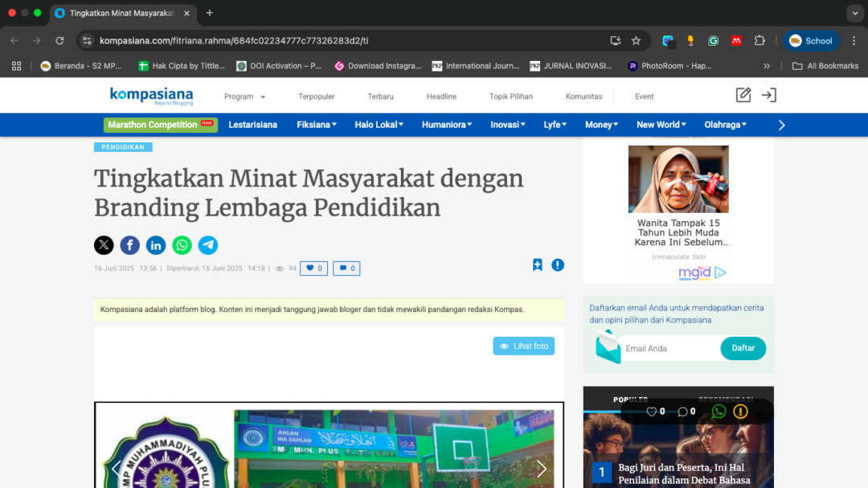Report article with blue exclamation icon
The width and height of the screenshot is (868, 488).
pos(558,265)
